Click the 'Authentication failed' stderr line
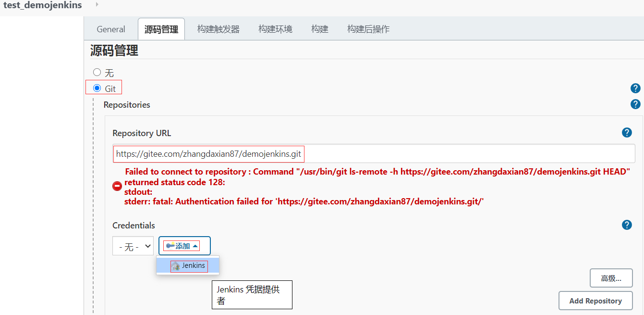The height and width of the screenshot is (315, 644). [304, 202]
